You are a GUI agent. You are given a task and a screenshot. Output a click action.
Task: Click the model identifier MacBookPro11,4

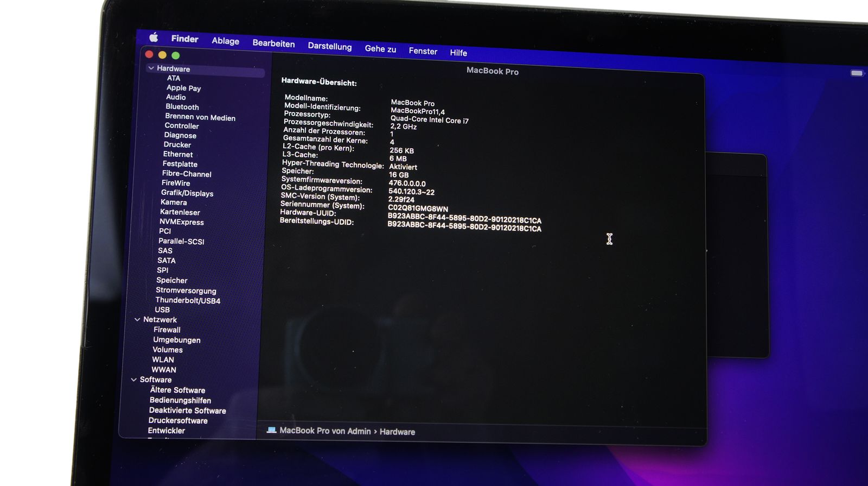click(418, 111)
